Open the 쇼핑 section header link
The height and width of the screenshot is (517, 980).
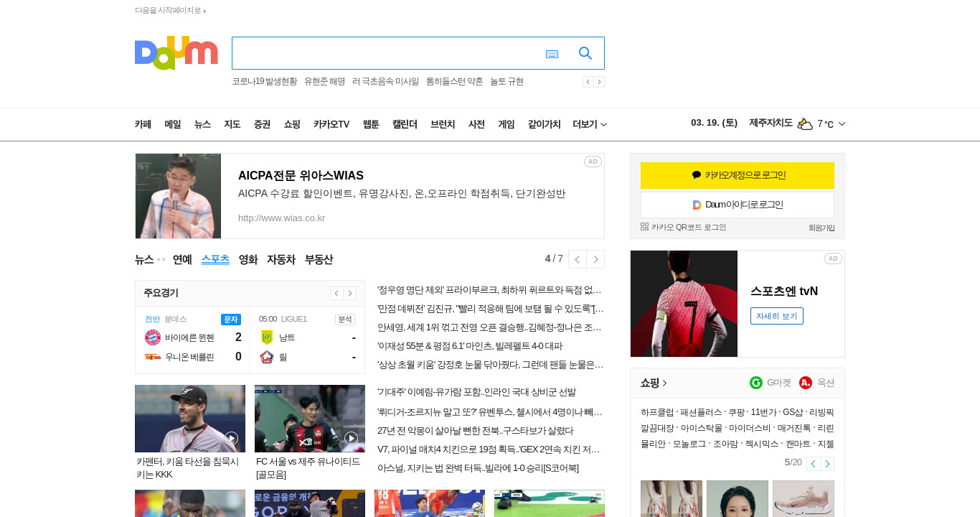tap(654, 383)
